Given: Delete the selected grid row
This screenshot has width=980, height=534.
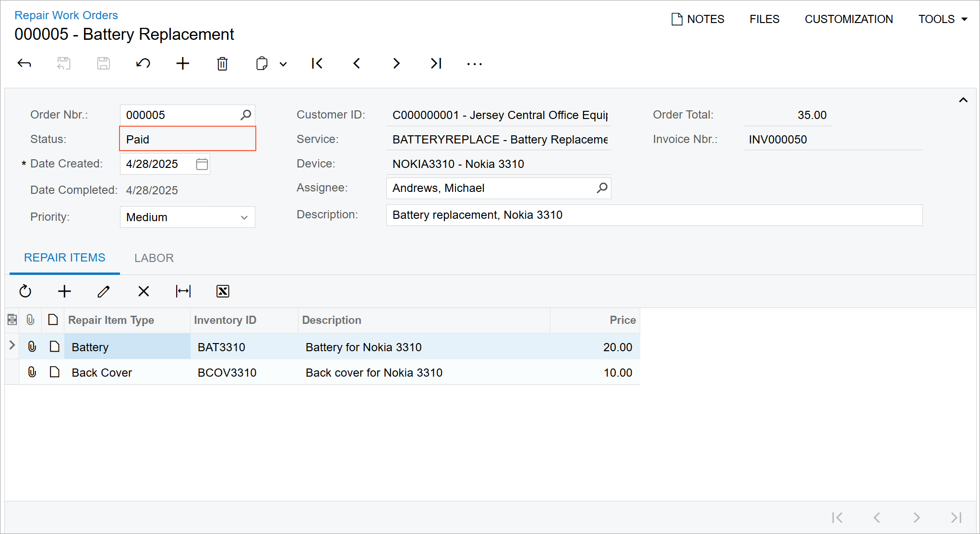Looking at the screenshot, I should pyautogui.click(x=143, y=291).
